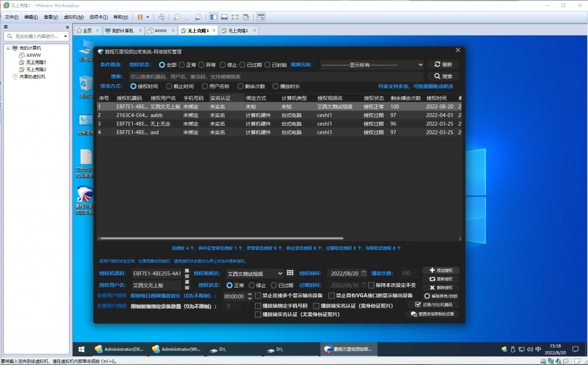Expand the 视频名称 filter dropdown

(x=420, y=65)
